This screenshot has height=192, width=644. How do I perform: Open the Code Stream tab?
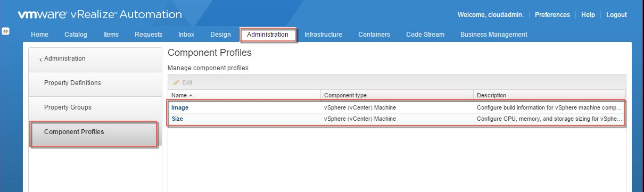[x=425, y=35]
